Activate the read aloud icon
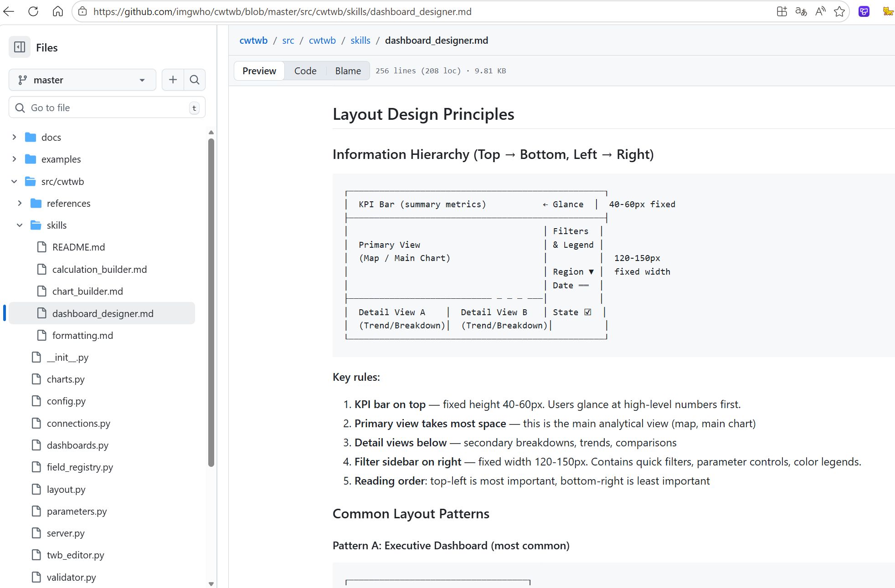Image resolution: width=895 pixels, height=588 pixels. [820, 11]
